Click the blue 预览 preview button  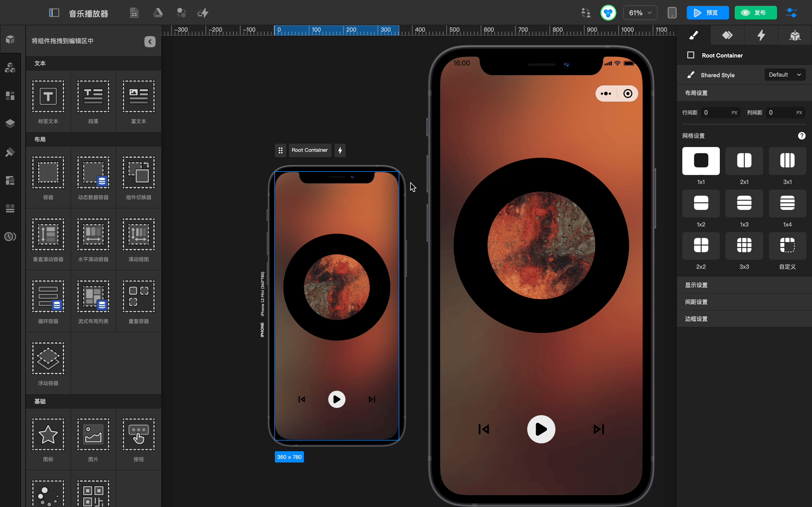coord(707,13)
